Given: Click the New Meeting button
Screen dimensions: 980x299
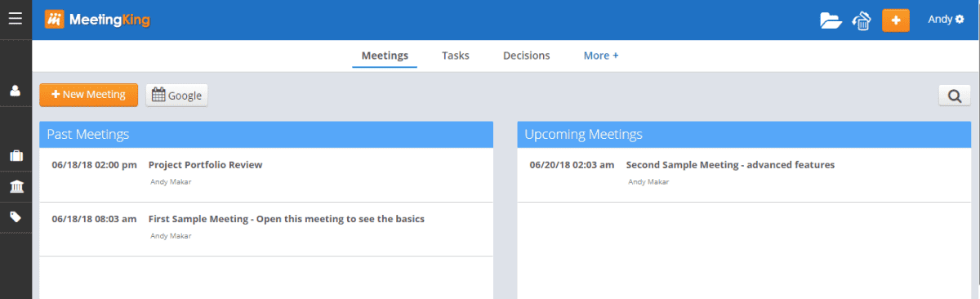Looking at the screenshot, I should pyautogui.click(x=88, y=95).
